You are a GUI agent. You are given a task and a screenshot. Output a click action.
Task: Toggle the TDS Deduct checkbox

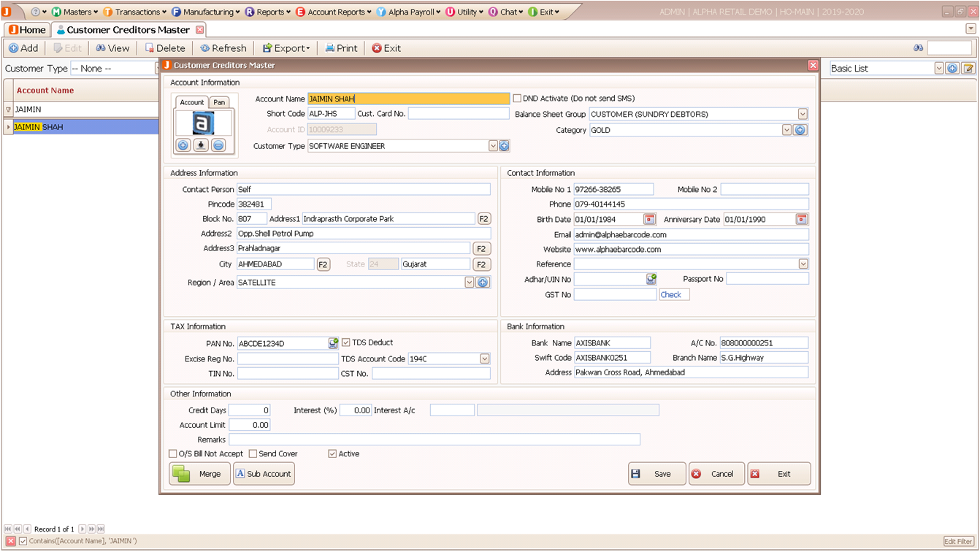[346, 342]
